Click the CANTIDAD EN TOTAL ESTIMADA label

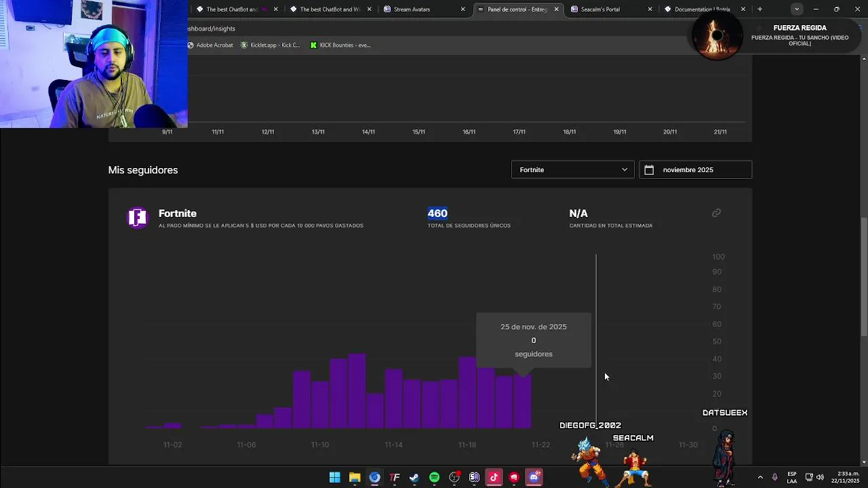pos(611,226)
